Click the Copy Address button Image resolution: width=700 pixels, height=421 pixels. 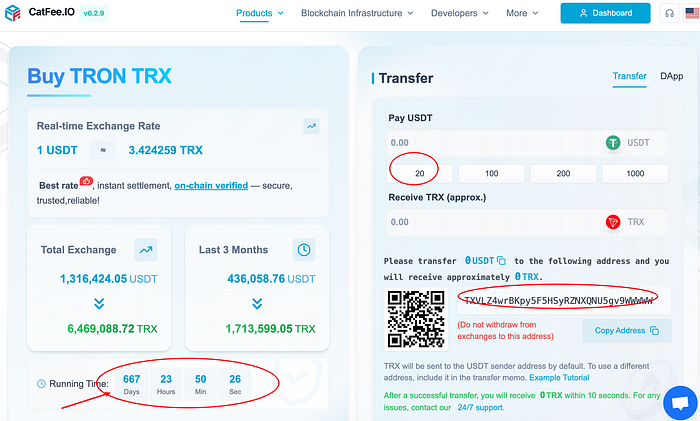click(x=627, y=331)
